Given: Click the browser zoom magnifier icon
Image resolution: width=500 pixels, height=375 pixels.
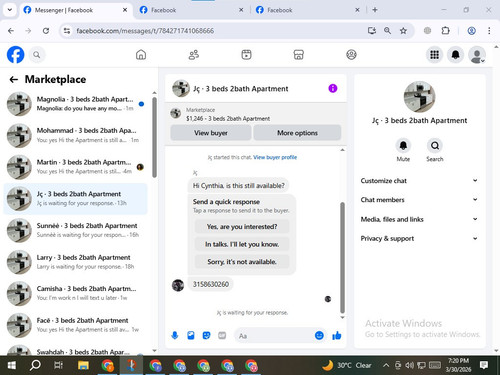Looking at the screenshot, I should [387, 31].
